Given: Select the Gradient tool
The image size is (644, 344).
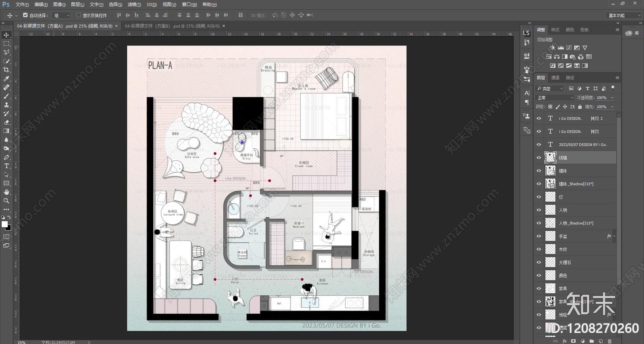Looking at the screenshot, I should [6, 131].
